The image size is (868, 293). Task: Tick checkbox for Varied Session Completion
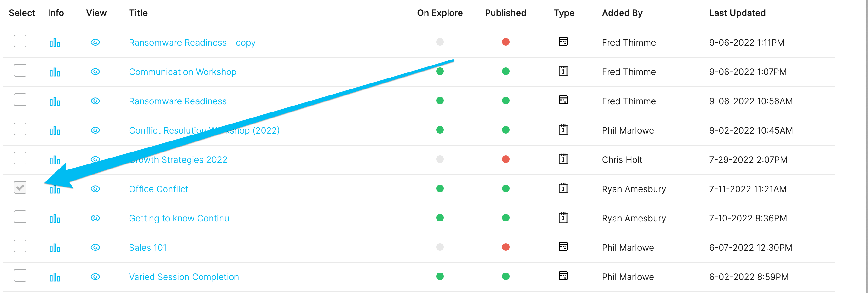[x=20, y=275]
